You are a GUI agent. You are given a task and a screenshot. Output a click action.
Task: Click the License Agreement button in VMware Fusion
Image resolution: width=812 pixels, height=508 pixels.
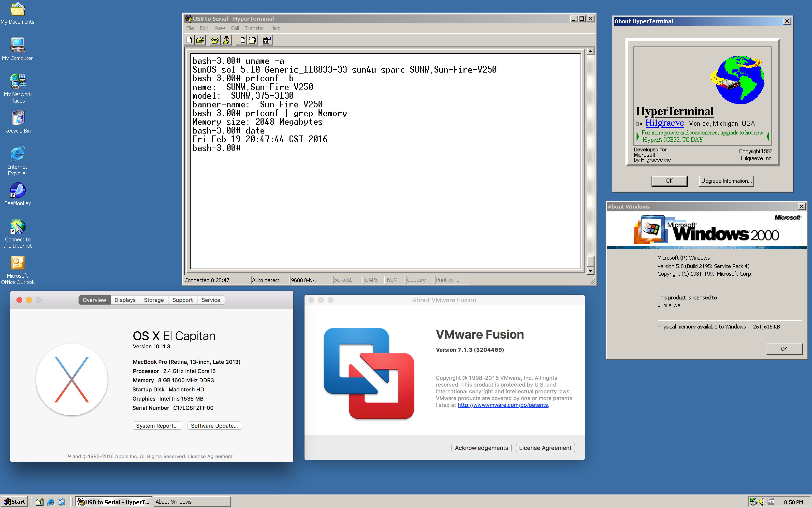pos(545,448)
